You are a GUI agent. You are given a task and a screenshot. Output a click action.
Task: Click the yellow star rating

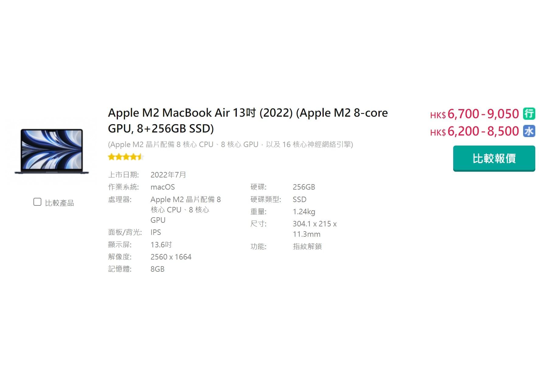125,157
